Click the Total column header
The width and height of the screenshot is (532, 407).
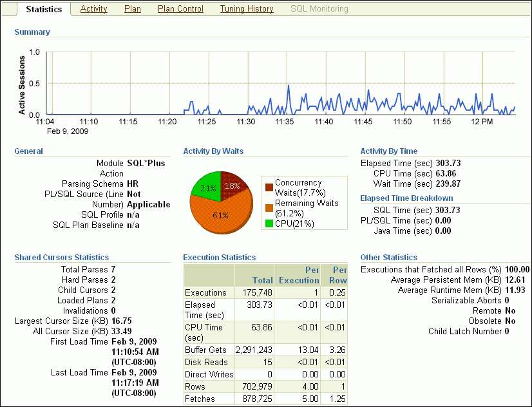263,280
